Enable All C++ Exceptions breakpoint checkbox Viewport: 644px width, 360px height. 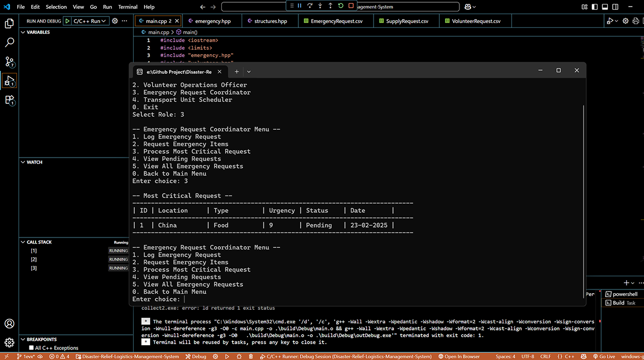tap(31, 348)
